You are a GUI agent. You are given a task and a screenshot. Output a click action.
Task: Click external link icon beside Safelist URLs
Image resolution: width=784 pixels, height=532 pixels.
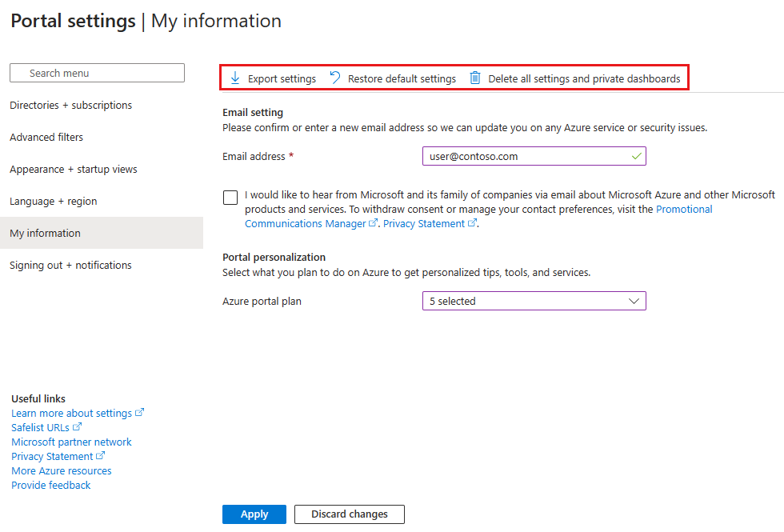click(77, 427)
